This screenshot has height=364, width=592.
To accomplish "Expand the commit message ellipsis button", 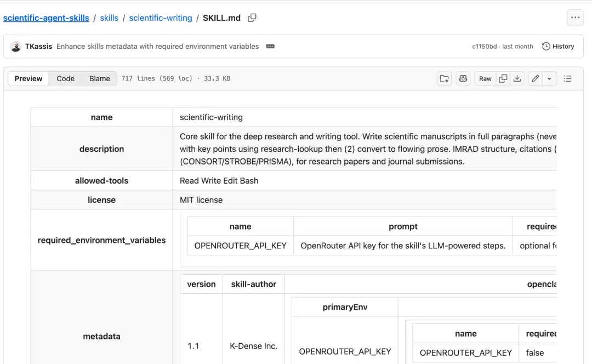I will 270,47.
